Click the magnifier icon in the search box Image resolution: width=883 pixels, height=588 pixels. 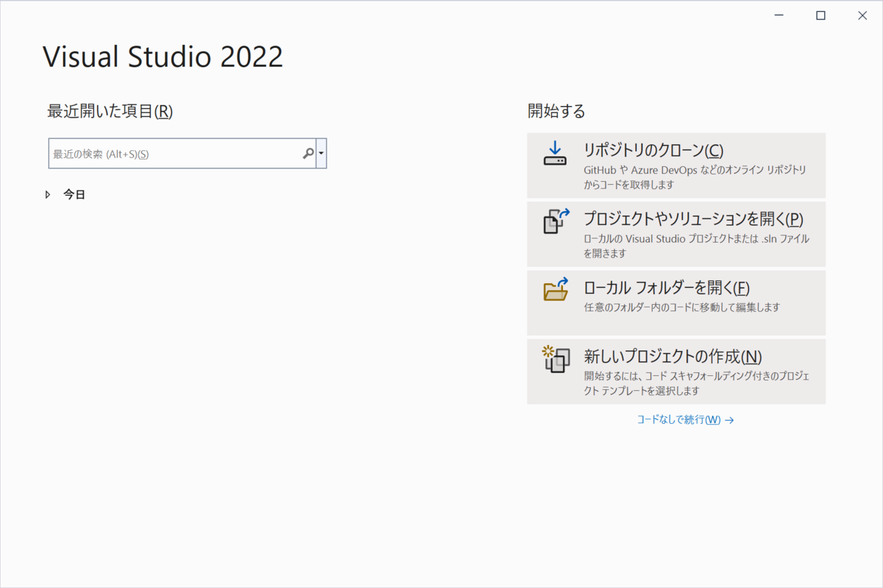click(308, 153)
